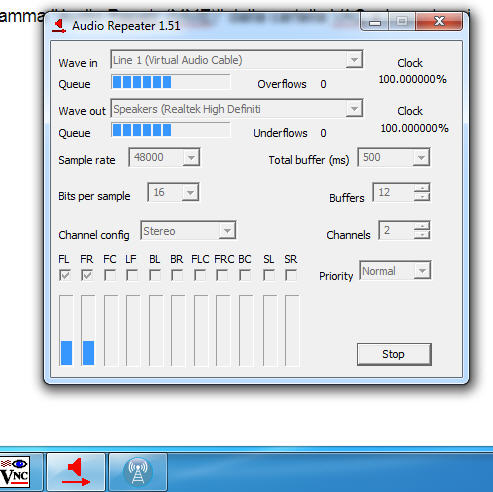Close the Audio Repeater window
The height and width of the screenshot is (492, 493).
coord(439,22)
